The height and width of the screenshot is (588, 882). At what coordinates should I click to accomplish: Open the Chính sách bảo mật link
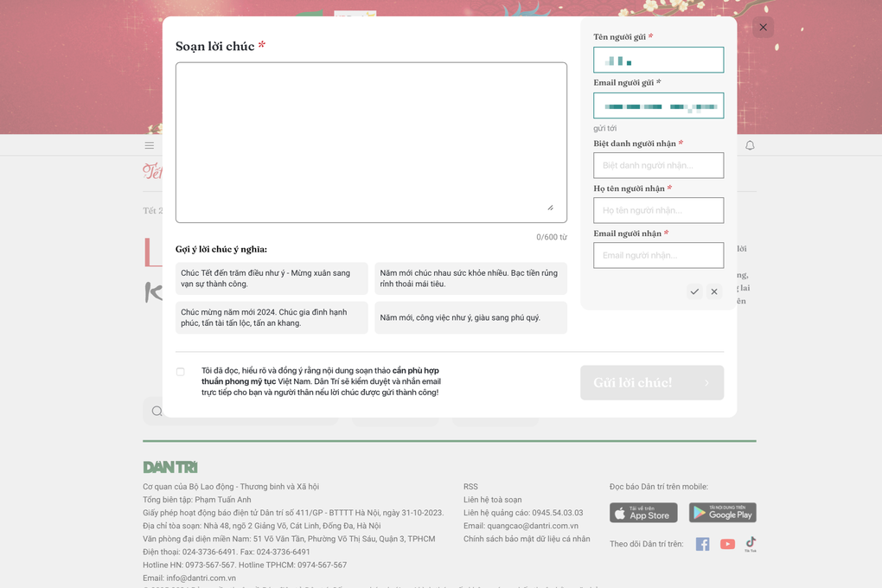(x=527, y=539)
